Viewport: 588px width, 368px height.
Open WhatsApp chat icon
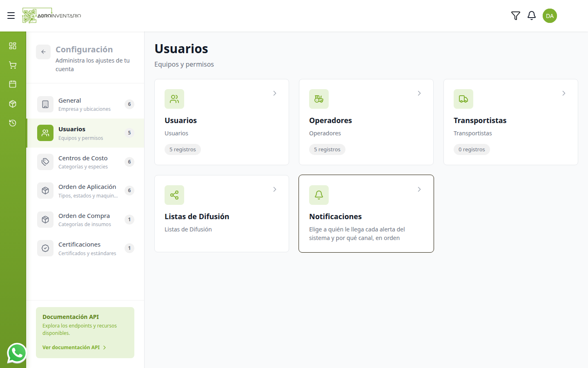click(x=17, y=353)
